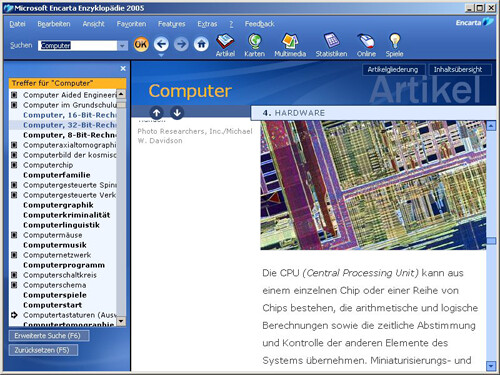500x375 pixels.
Task: Open the Multimedia icon
Action: pyautogui.click(x=290, y=45)
